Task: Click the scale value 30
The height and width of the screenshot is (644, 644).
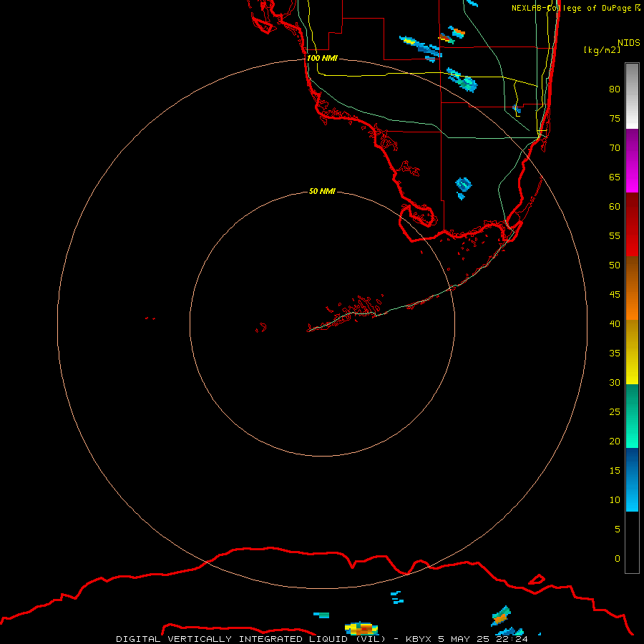Action: pos(615,382)
